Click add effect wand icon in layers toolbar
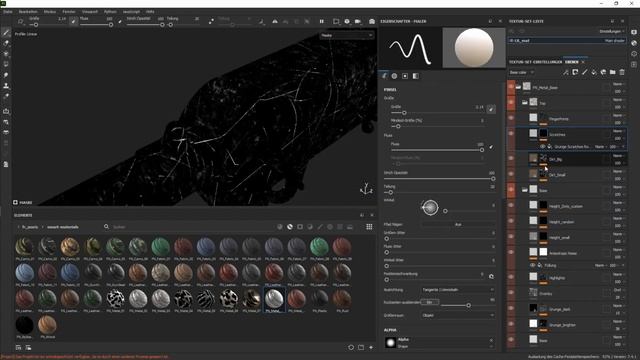This screenshot has height=360, width=640. point(565,72)
